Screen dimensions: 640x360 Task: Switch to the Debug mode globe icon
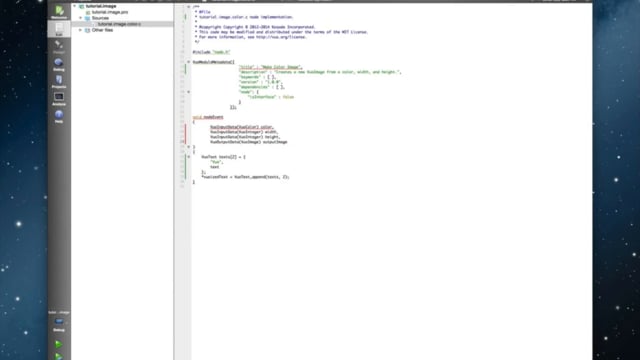click(59, 64)
